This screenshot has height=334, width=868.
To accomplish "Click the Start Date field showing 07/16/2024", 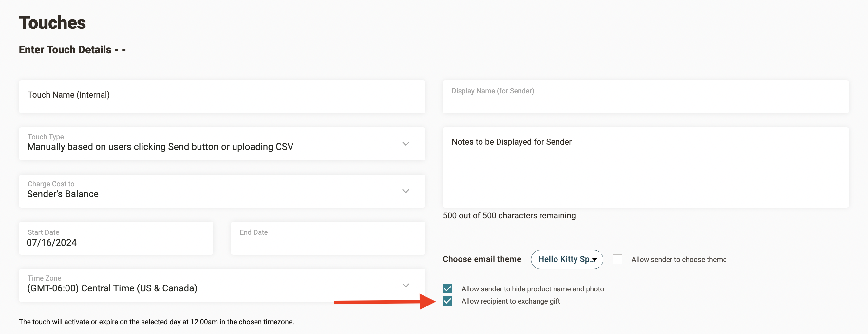I will click(116, 238).
